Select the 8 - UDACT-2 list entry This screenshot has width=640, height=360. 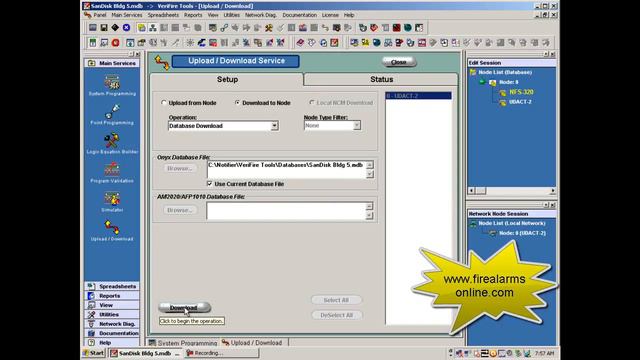418,96
